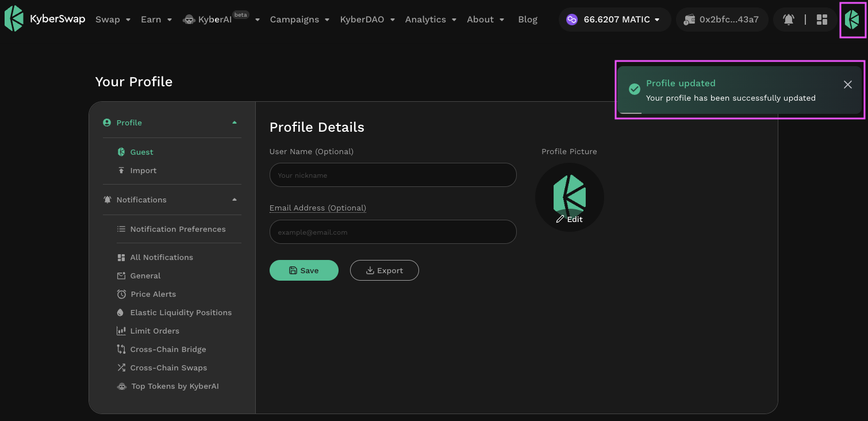Click the Save button

pyautogui.click(x=304, y=270)
